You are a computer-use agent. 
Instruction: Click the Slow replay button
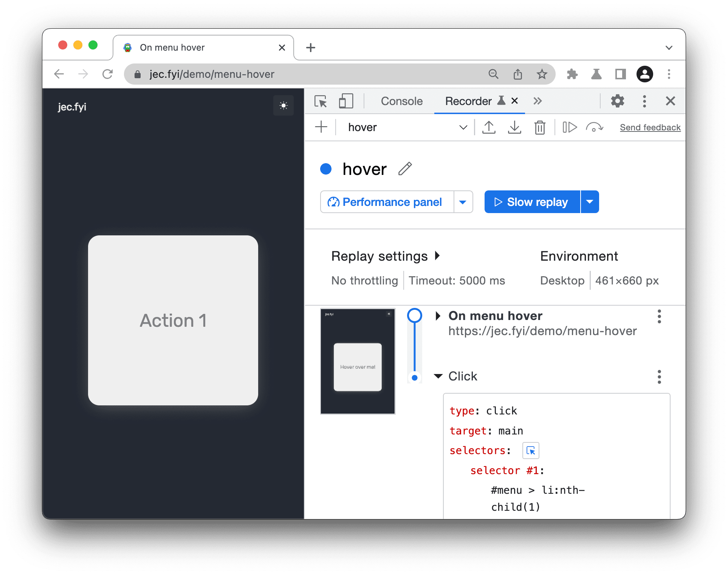[530, 201]
